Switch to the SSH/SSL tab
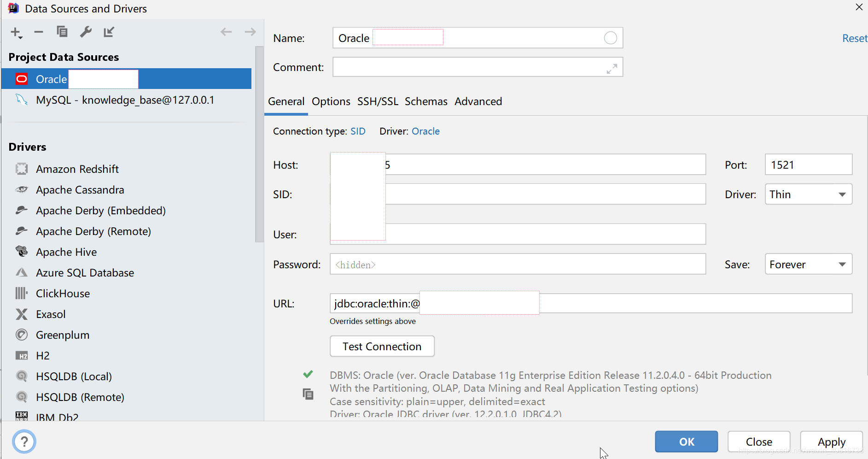This screenshot has width=868, height=459. [x=378, y=101]
